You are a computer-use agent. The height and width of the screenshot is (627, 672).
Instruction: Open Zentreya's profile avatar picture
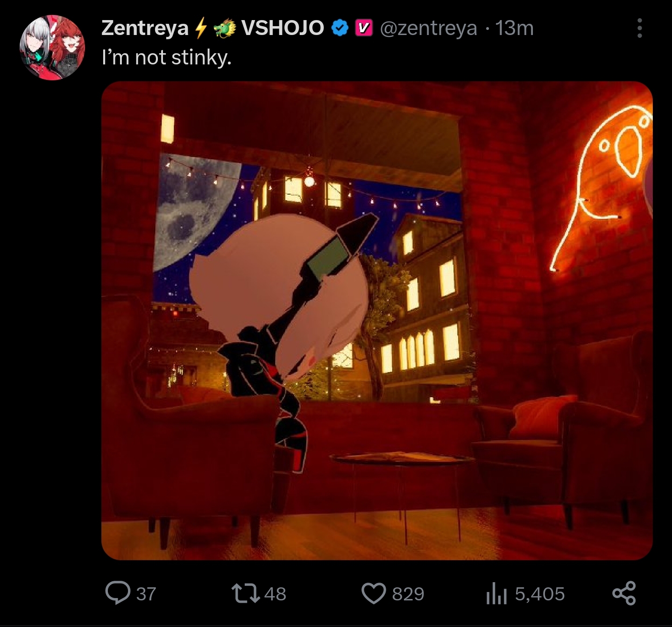[52, 48]
